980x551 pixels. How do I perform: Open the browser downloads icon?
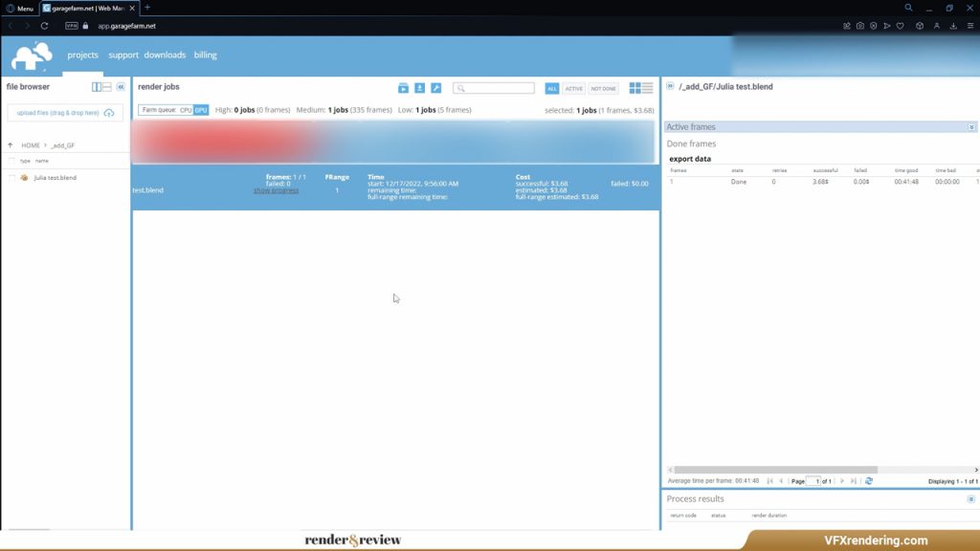tap(953, 26)
